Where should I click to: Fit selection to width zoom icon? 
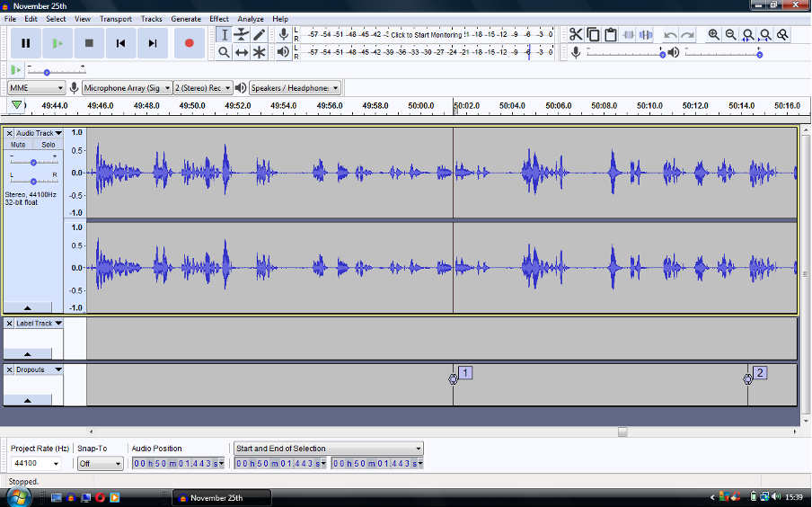click(x=748, y=35)
